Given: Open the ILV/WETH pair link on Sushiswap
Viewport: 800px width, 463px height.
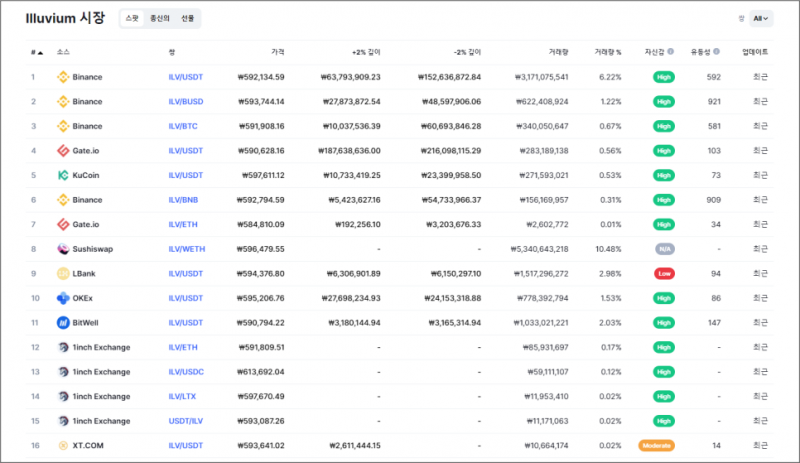Looking at the screenshot, I should click(x=186, y=249).
